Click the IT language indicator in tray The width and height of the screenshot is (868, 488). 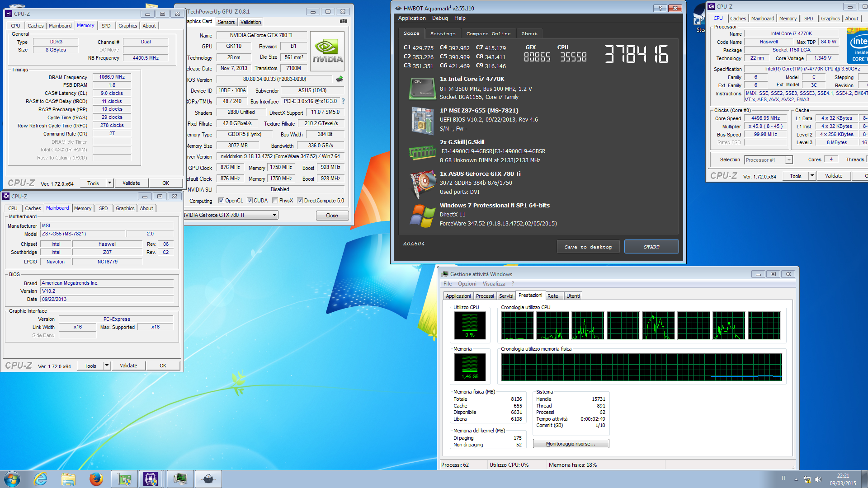click(x=784, y=478)
